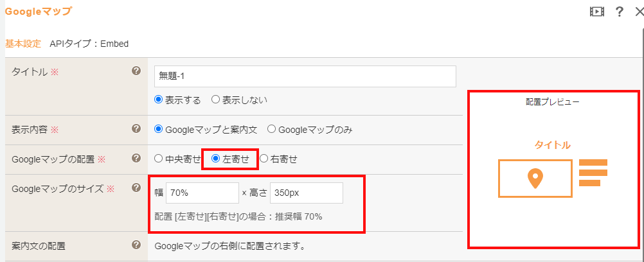Focus the title field containing 無題-1
This screenshot has height=262, width=644.
(x=305, y=76)
